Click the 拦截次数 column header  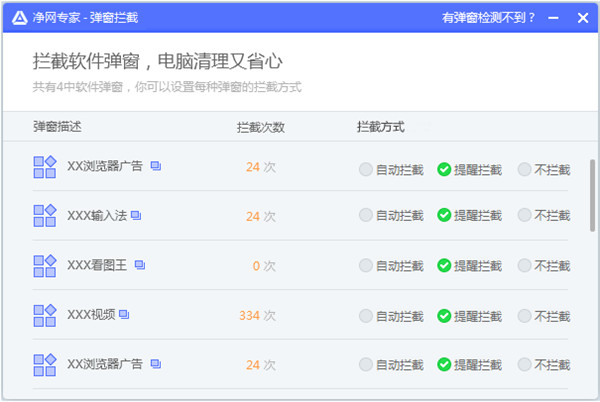260,127
